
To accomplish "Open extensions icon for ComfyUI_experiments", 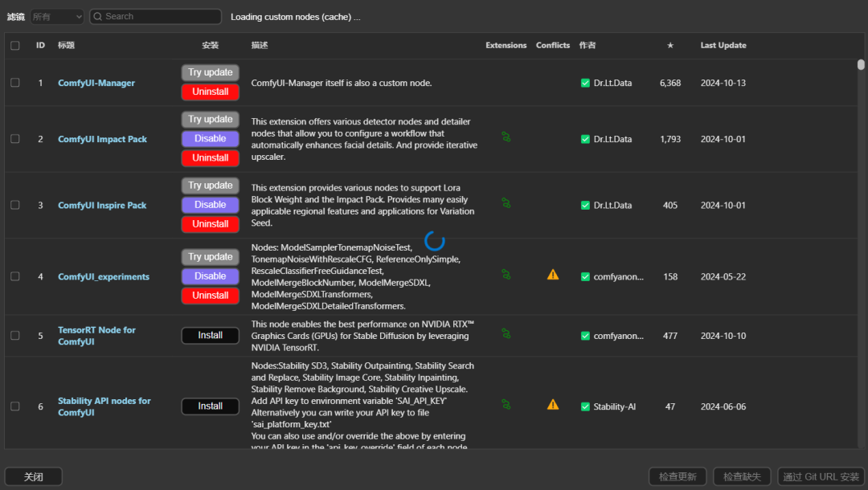I will (506, 274).
